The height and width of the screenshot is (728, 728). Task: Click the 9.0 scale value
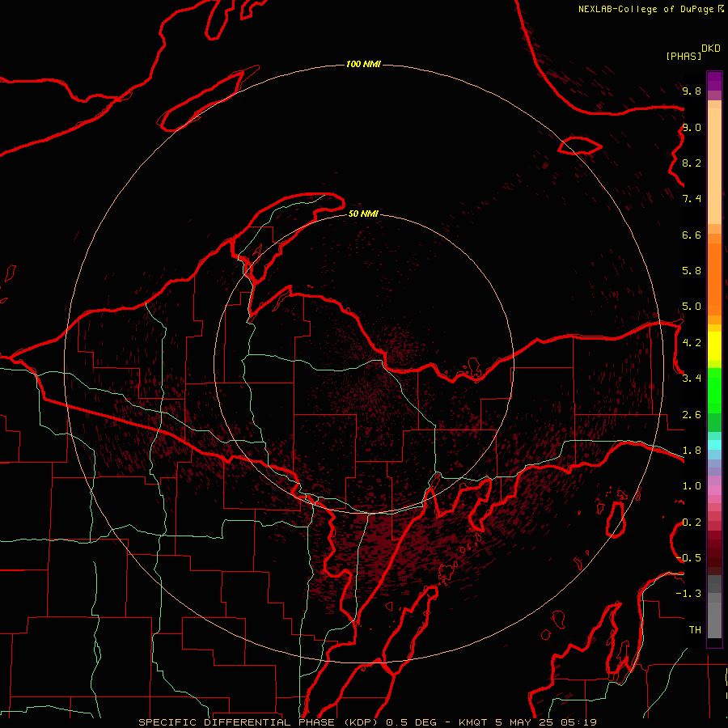692,128
